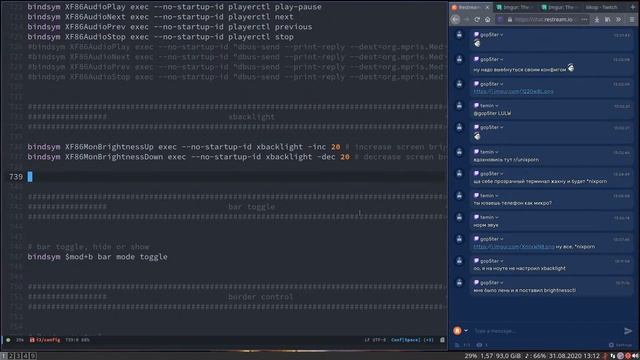
Task: Click '@gop5ter LULW' chat message text
Action: tap(492, 113)
